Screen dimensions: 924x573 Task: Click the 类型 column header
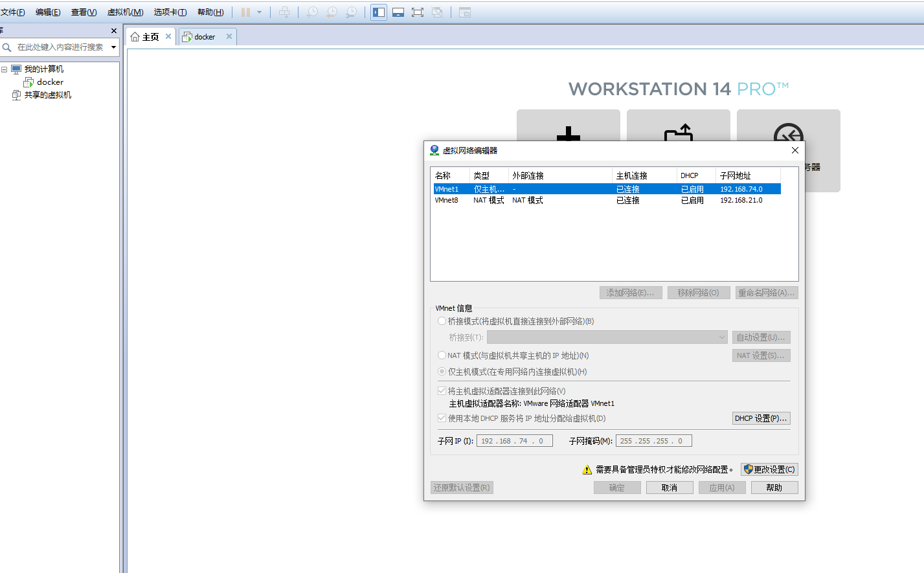pos(489,175)
